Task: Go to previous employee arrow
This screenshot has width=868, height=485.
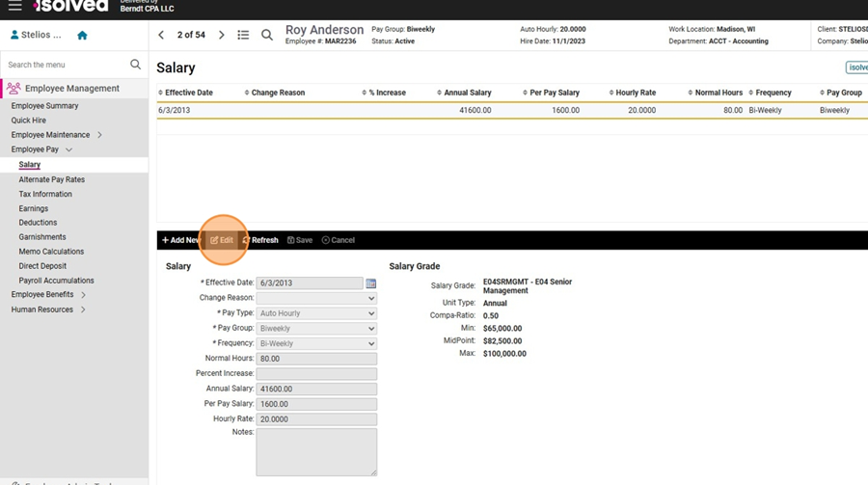Action: [161, 35]
